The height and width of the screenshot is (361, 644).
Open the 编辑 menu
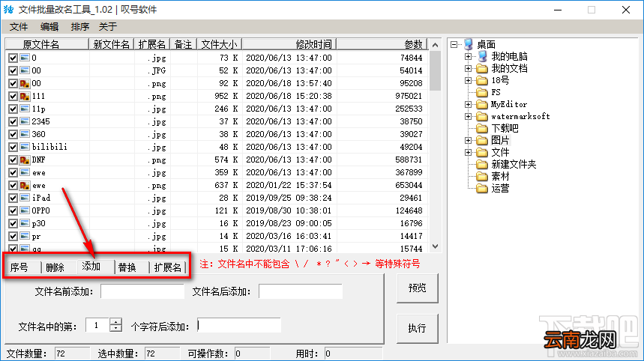pos(49,27)
